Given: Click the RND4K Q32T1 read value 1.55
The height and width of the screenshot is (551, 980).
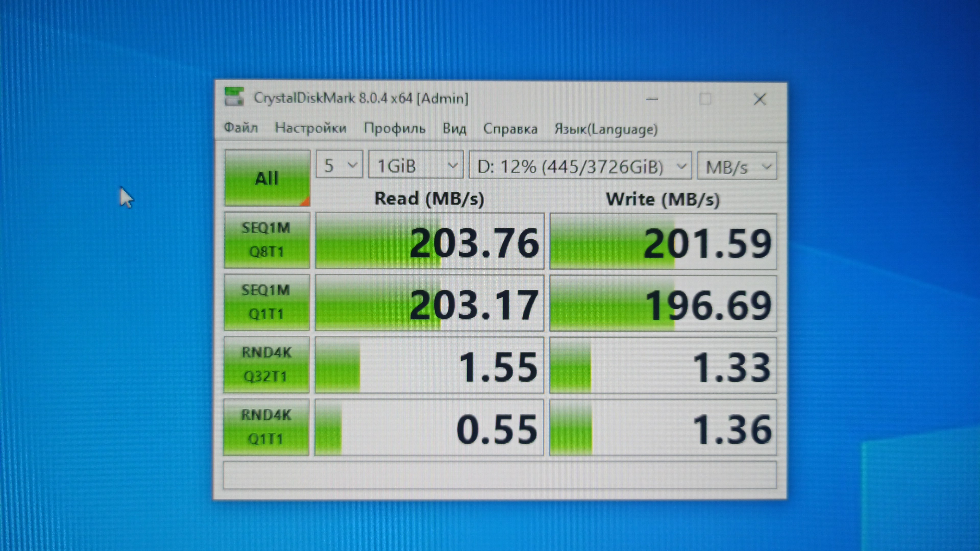Looking at the screenshot, I should point(429,365).
